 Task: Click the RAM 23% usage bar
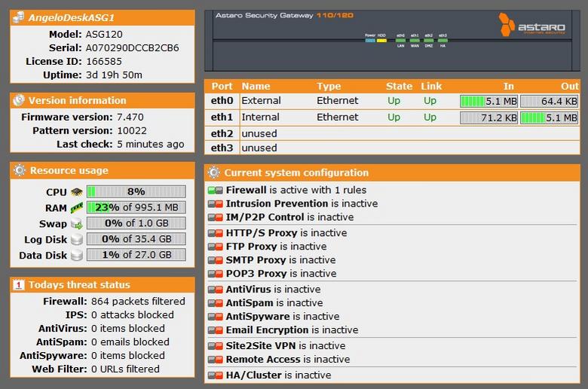pos(136,207)
